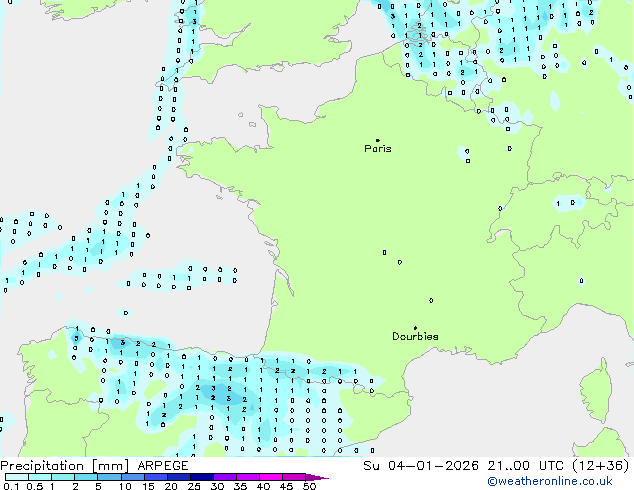The height and width of the screenshot is (490, 634).
Task: Click the ARPEGE model name text
Action: point(163,466)
